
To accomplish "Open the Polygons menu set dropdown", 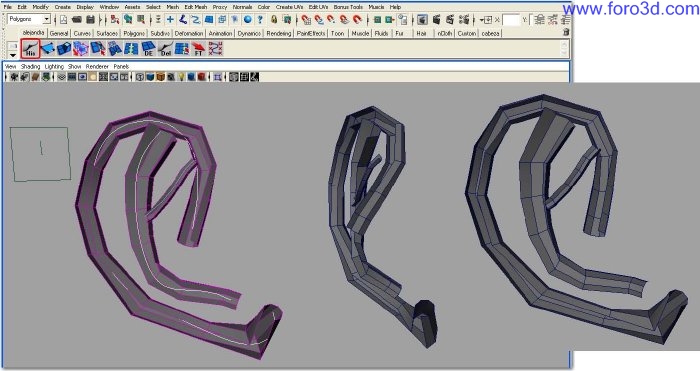I will click(29, 19).
